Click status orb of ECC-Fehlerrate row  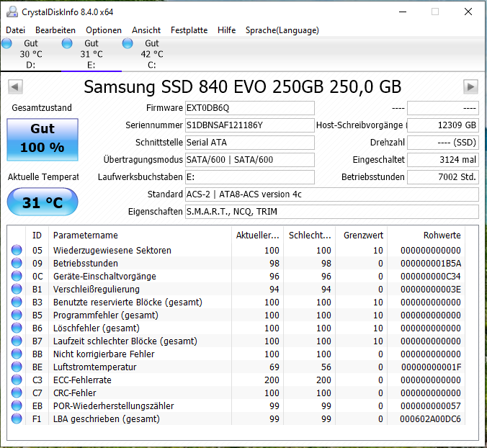17,380
